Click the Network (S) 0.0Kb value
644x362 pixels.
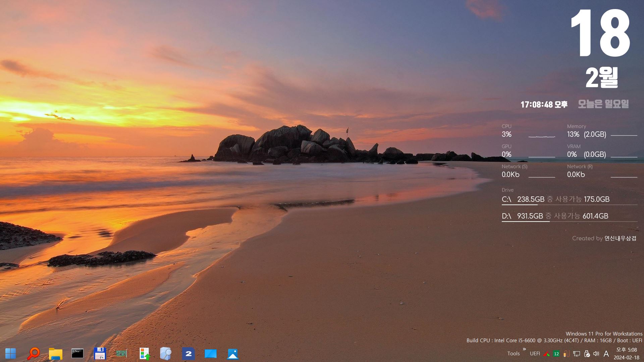tap(511, 175)
